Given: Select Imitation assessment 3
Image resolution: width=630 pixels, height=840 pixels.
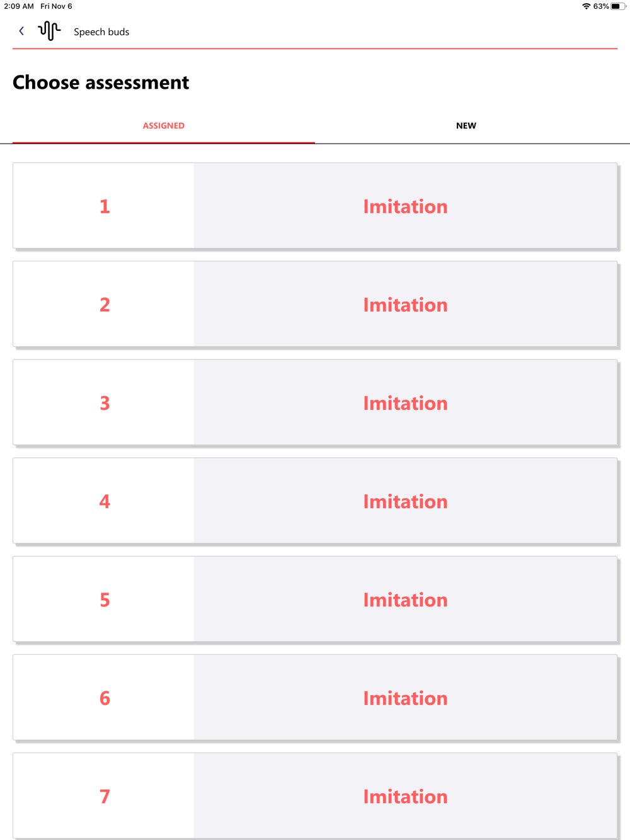Looking at the screenshot, I should click(405, 403).
